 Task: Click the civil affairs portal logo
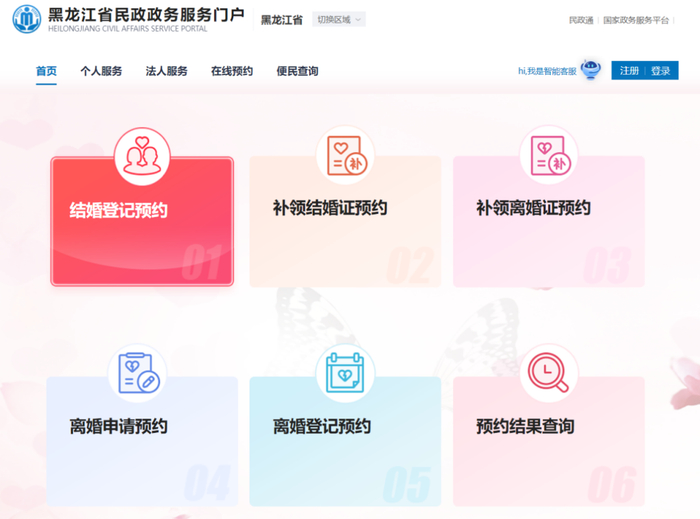(x=26, y=19)
